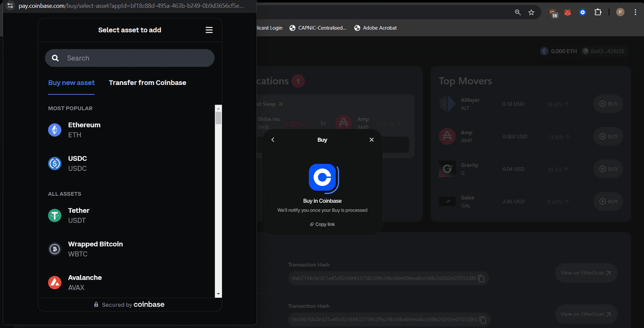Image resolution: width=644 pixels, height=328 pixels.
Task: Click the 0.000 ETH balance indicator
Action: [559, 51]
